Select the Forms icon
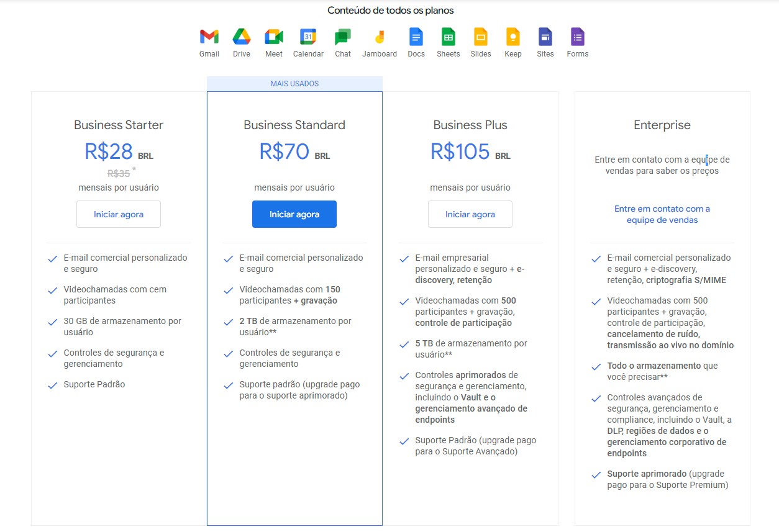 pyautogui.click(x=577, y=36)
